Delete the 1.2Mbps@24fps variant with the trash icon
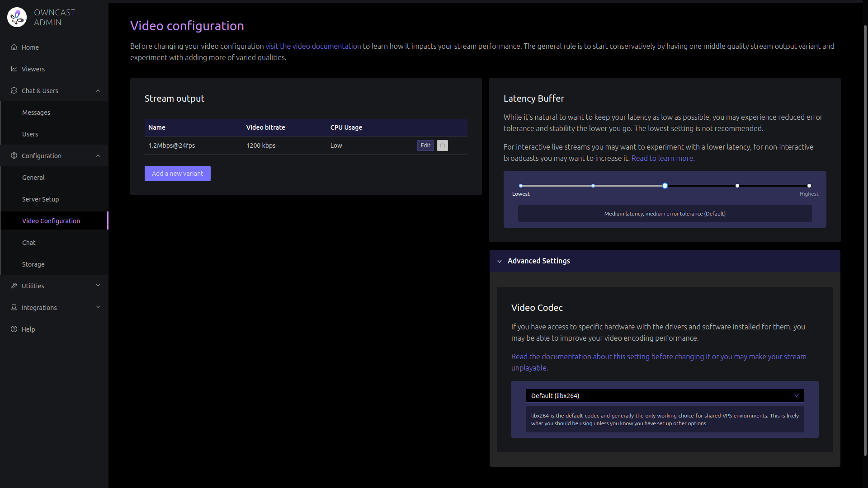Image resolution: width=868 pixels, height=488 pixels. 442,145
